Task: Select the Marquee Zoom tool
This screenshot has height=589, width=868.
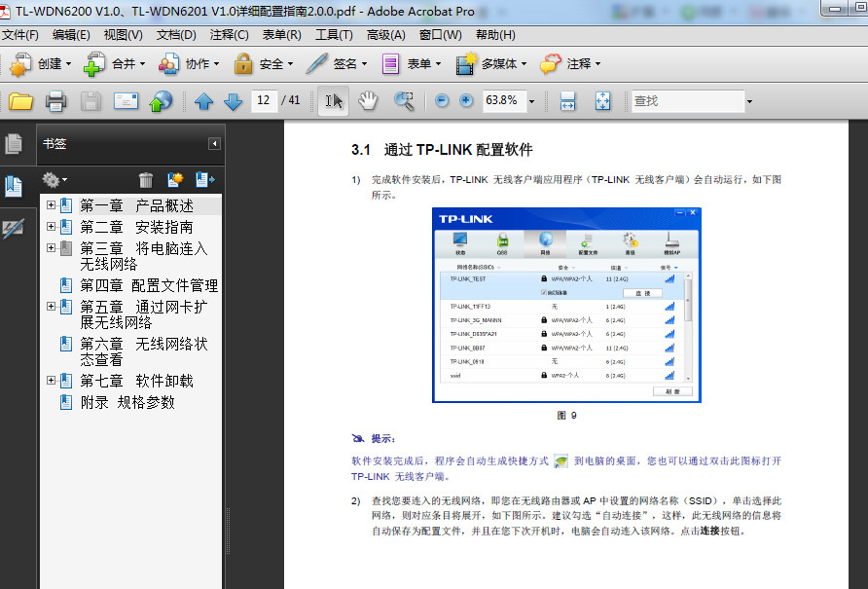Action: click(407, 100)
